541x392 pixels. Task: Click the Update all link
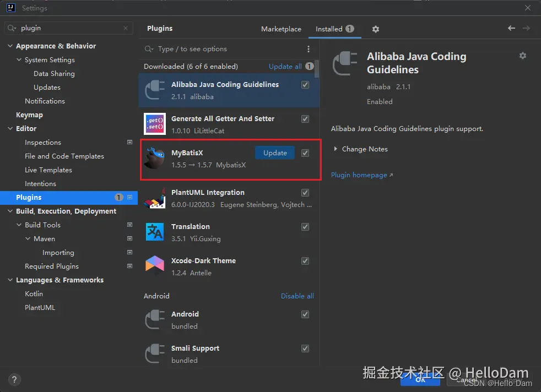(285, 66)
